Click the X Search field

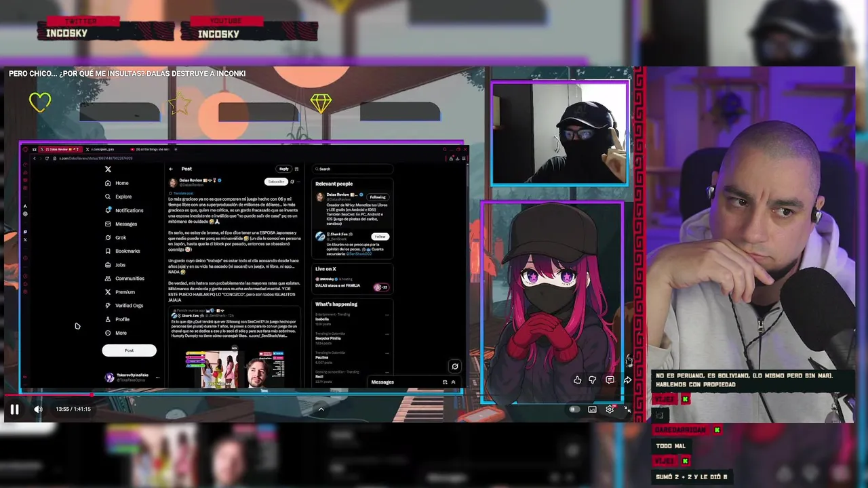(353, 169)
